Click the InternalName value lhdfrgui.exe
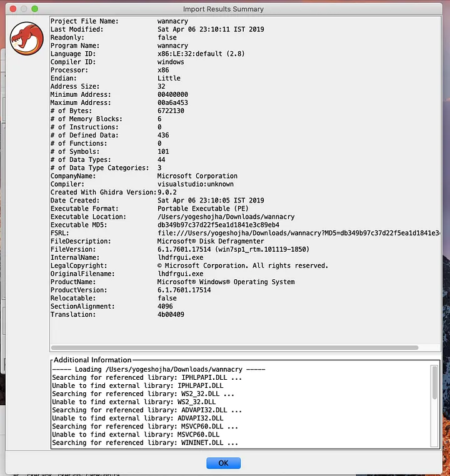 coord(180,257)
